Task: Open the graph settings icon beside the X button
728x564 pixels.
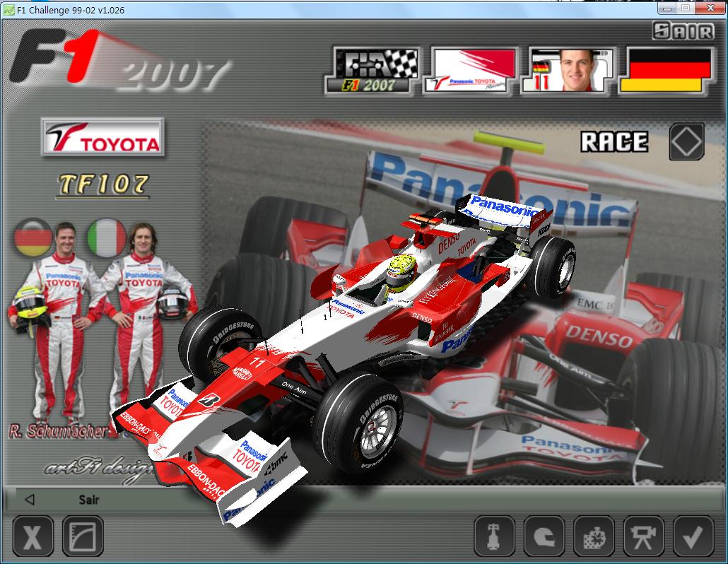Action: (x=82, y=536)
